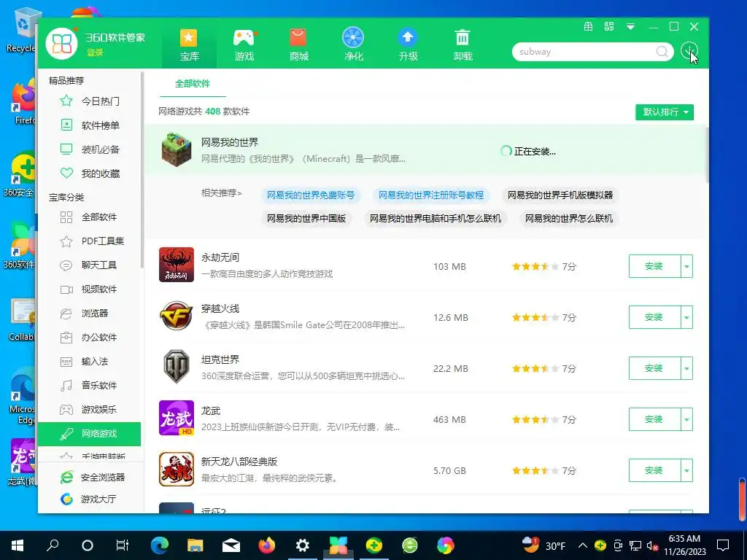The height and width of the screenshot is (560, 747).
Task: Open 我的收藏 in sidebar
Action: coord(90,174)
